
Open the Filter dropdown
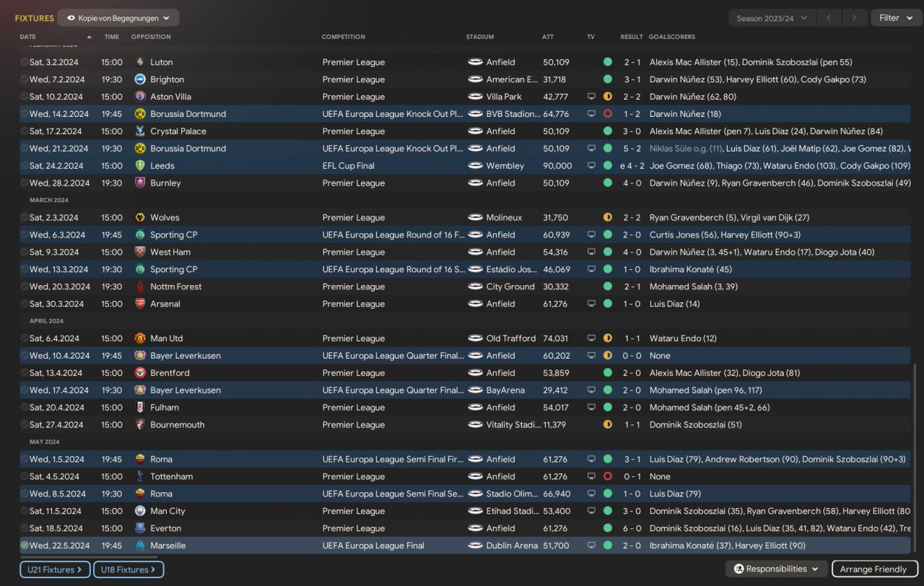[895, 18]
